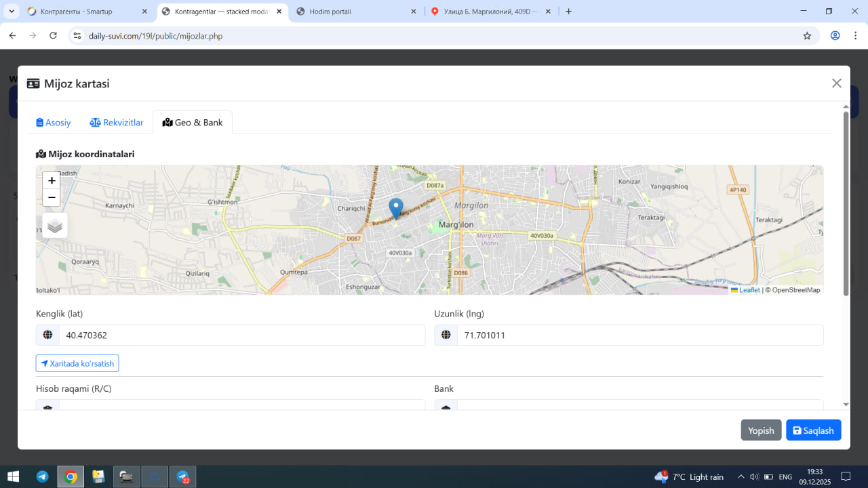
Task: Open the Leaflet attribution link
Action: (749, 290)
